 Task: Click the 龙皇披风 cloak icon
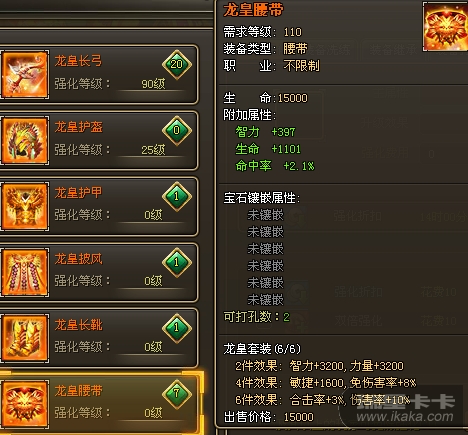pyautogui.click(x=25, y=272)
